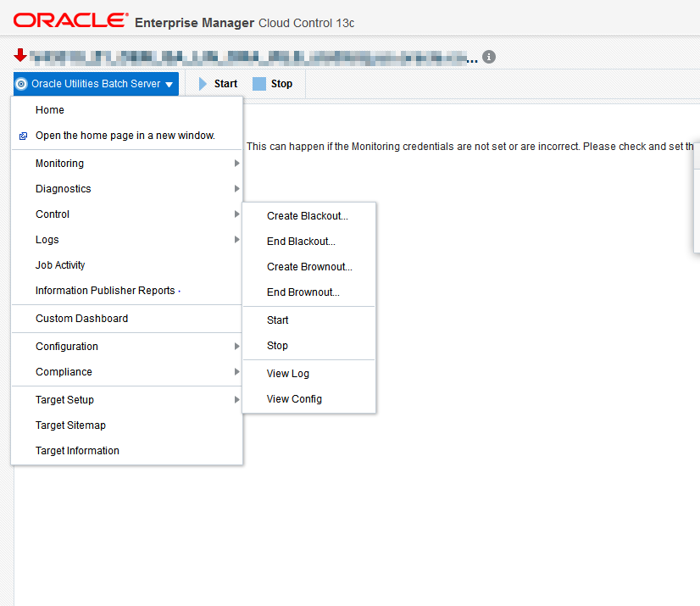The width and height of the screenshot is (700, 606).
Task: Select the Logs menu item
Action: pyautogui.click(x=127, y=240)
